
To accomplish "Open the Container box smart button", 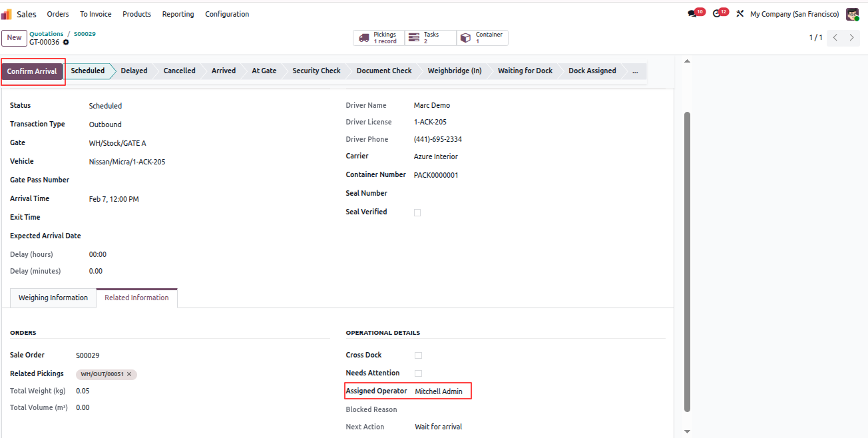I will pos(483,38).
